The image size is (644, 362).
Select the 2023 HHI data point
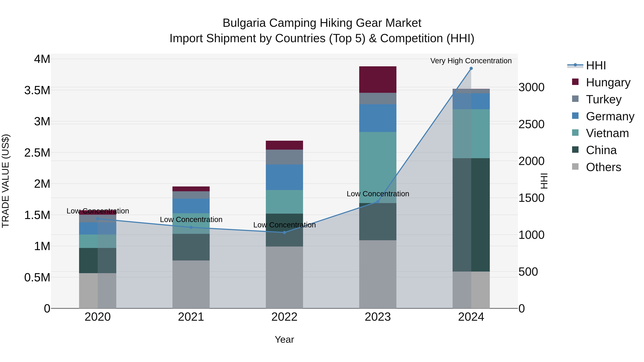click(x=378, y=202)
